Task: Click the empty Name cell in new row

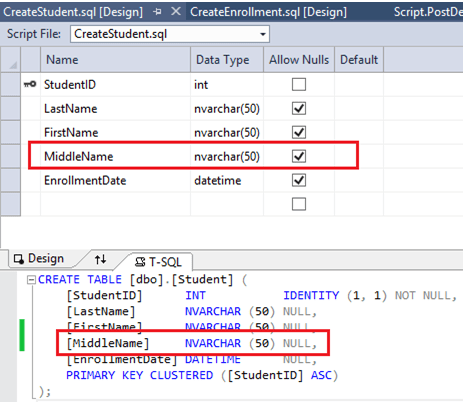Action: tap(115, 204)
